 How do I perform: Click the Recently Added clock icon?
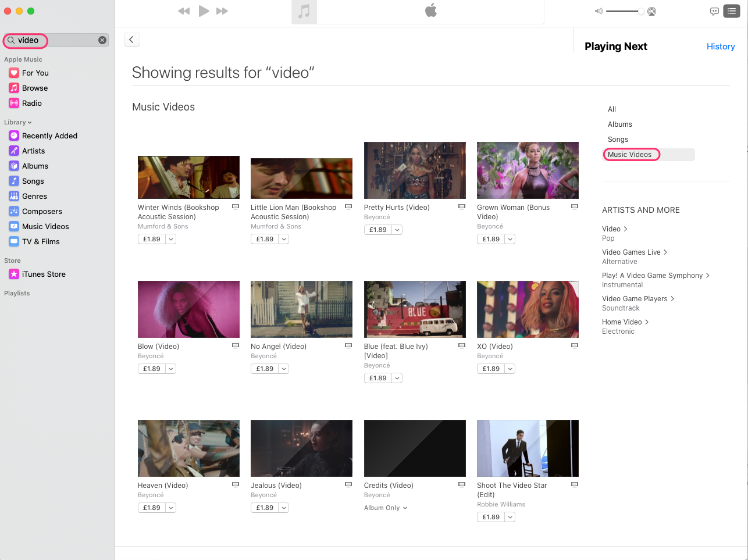click(x=14, y=135)
